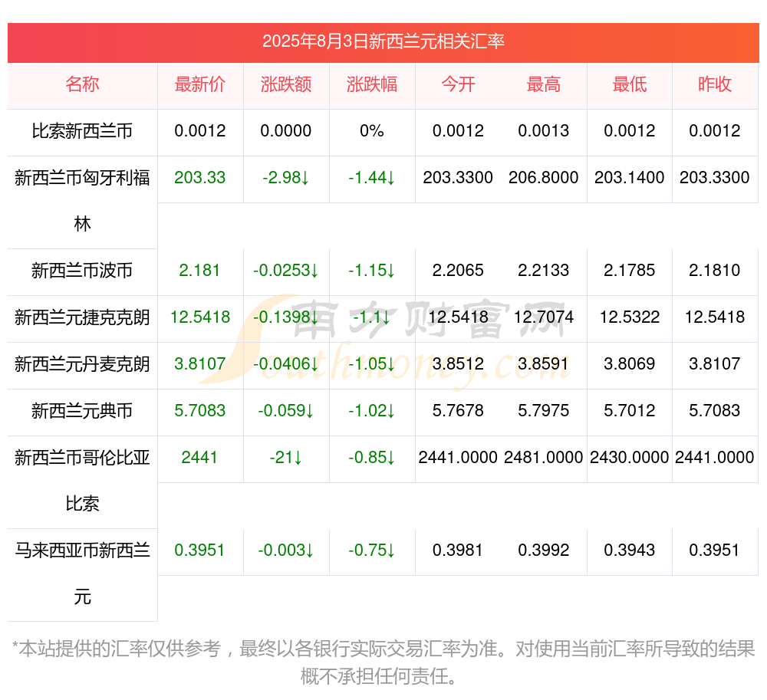Select the 新西兰元丹麦克朗 row name

82,364
